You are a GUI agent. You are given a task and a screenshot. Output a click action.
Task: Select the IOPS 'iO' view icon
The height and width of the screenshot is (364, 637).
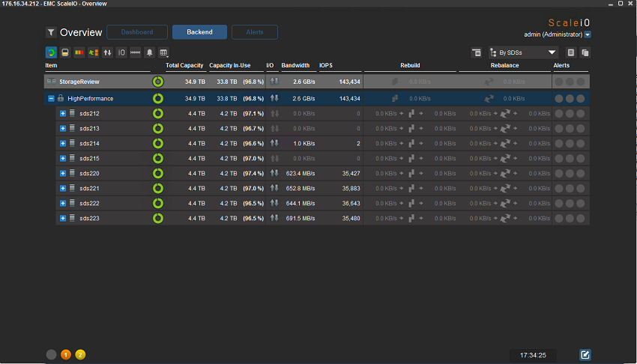(121, 52)
